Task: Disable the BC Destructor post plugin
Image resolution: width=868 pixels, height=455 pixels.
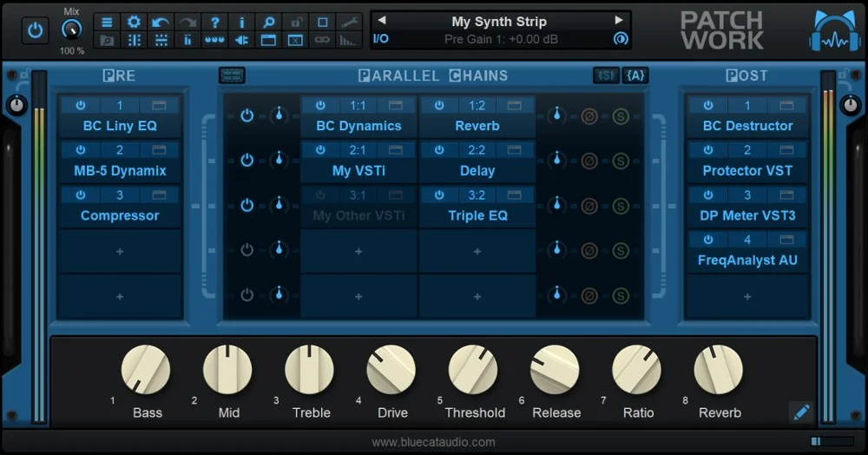Action: pos(708,105)
